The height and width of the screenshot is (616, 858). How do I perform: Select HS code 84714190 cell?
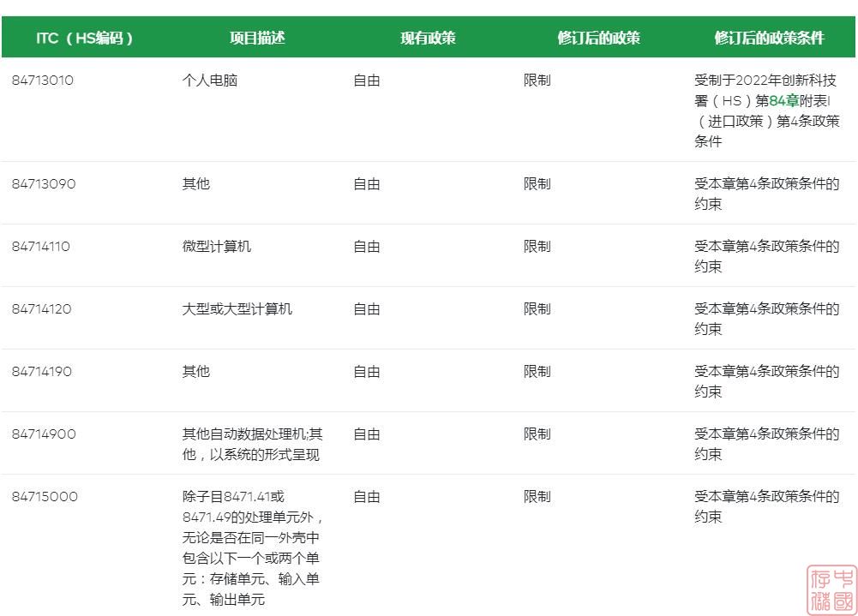click(42, 372)
